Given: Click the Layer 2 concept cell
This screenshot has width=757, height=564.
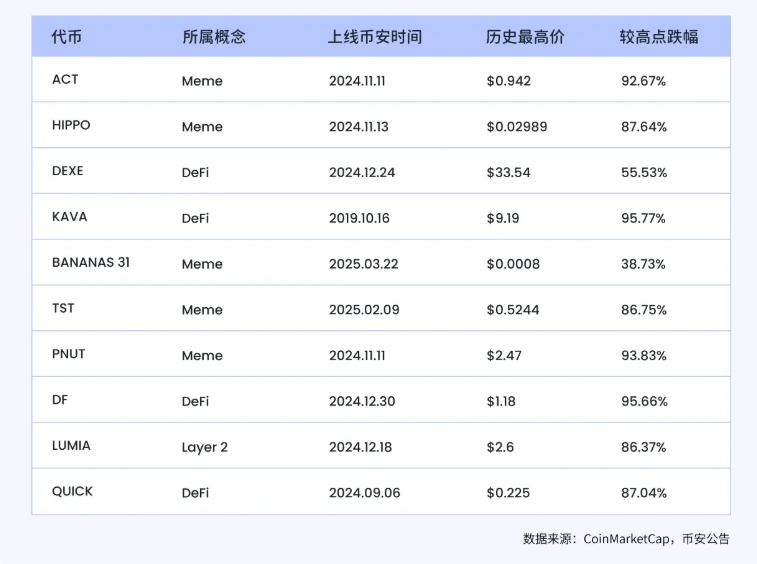Looking at the screenshot, I should (x=205, y=447).
